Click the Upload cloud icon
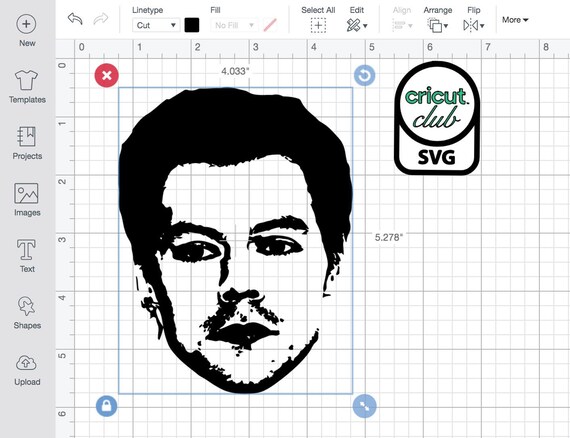This screenshot has height=438, width=570. click(x=26, y=363)
